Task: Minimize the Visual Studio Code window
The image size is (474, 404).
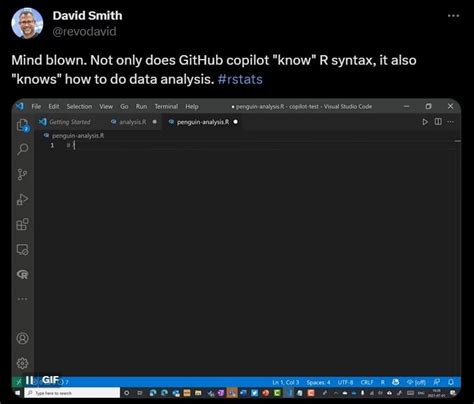Action: (x=406, y=106)
